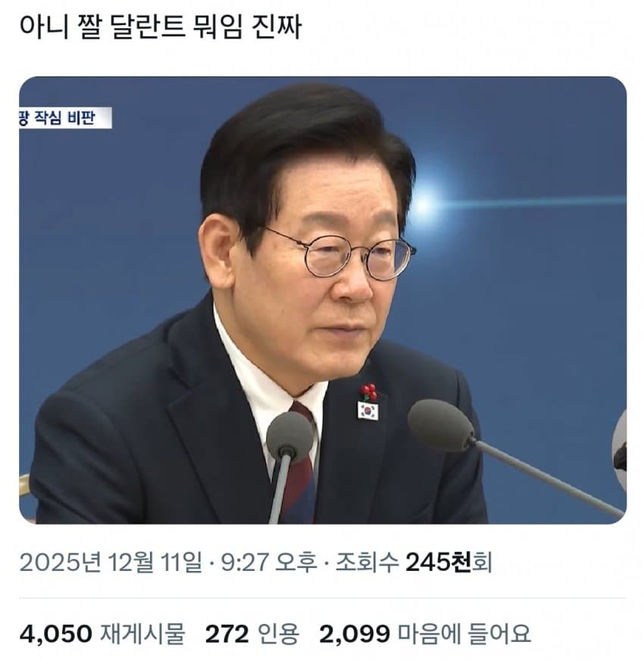Click the 조회수 245천회 view count
Screen dimensions: 644x661
414,563
